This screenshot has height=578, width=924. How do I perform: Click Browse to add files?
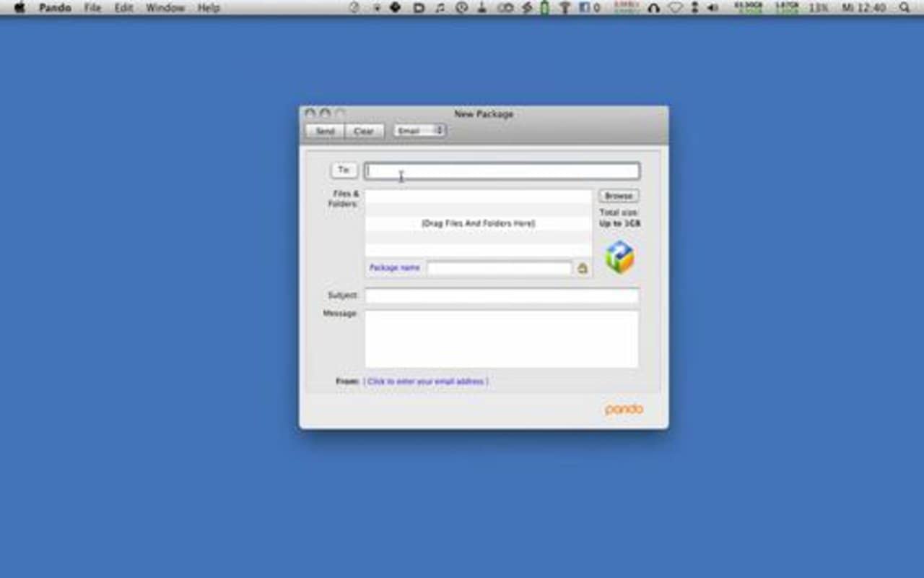coord(619,196)
